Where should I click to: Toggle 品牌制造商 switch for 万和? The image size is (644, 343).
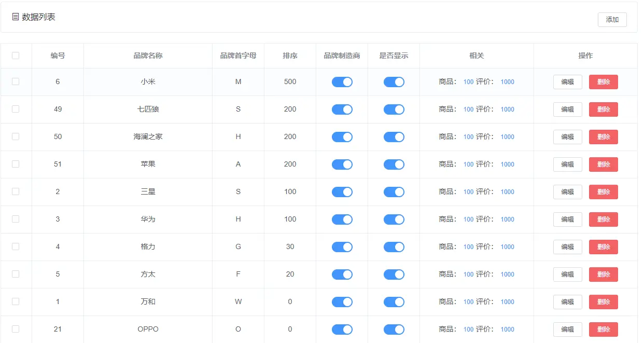[342, 302]
